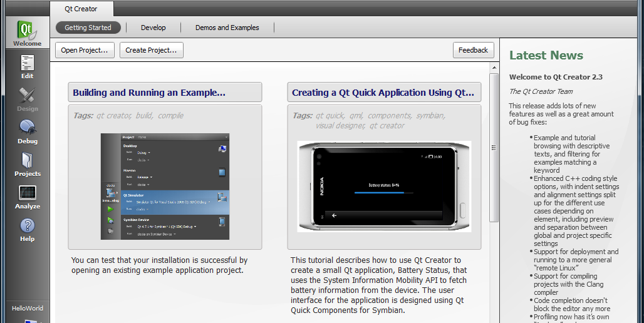Click 'The Qt Creator Team' byline
644x323 pixels.
point(541,91)
